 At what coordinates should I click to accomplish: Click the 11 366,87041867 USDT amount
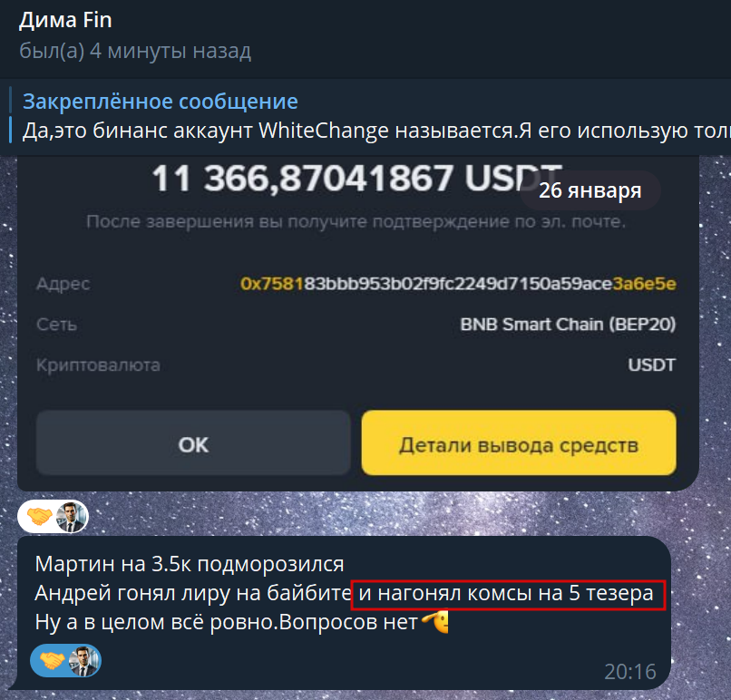[x=357, y=178]
